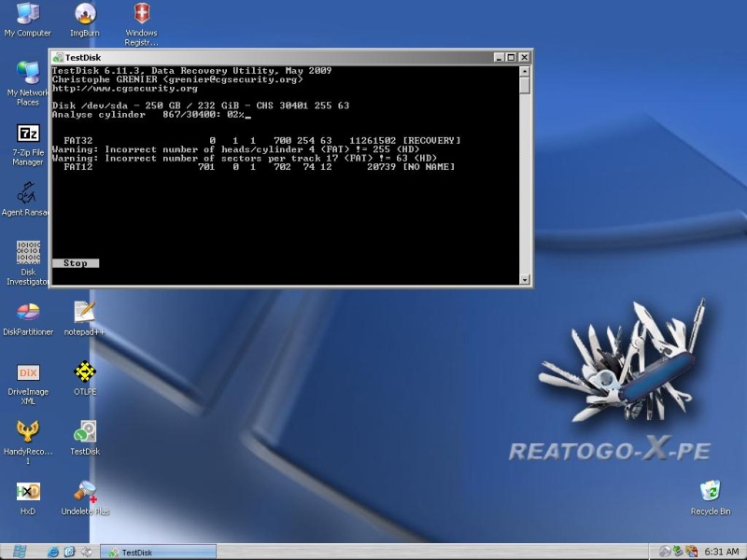The height and width of the screenshot is (560, 747).
Task: Maximize the TestDisk window
Action: coord(511,58)
